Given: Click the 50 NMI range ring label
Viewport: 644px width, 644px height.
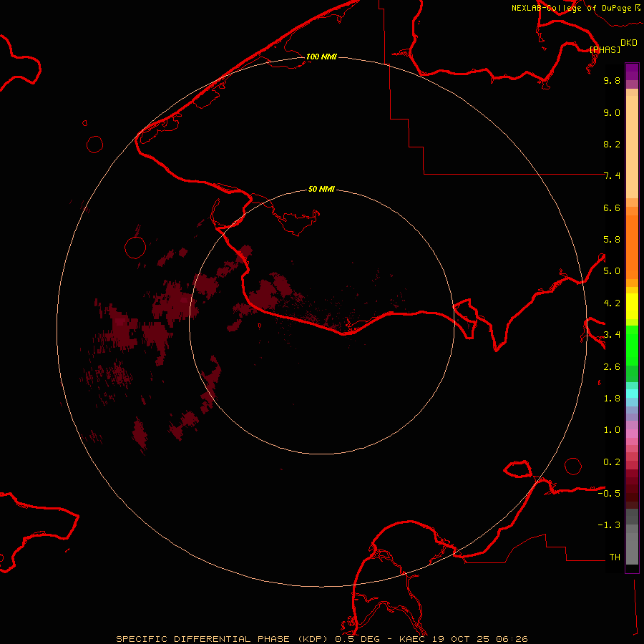Looking at the screenshot, I should coord(321,189).
